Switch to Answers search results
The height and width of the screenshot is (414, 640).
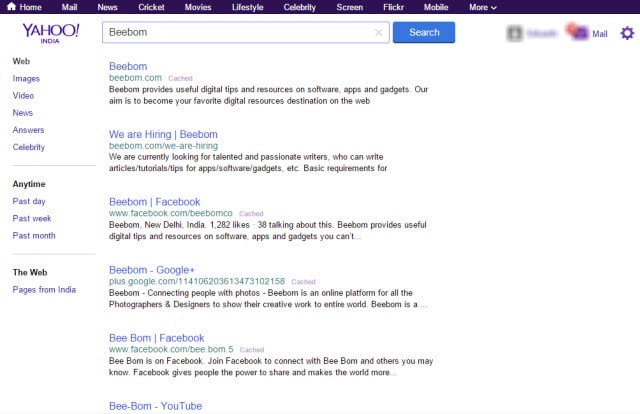coord(28,130)
